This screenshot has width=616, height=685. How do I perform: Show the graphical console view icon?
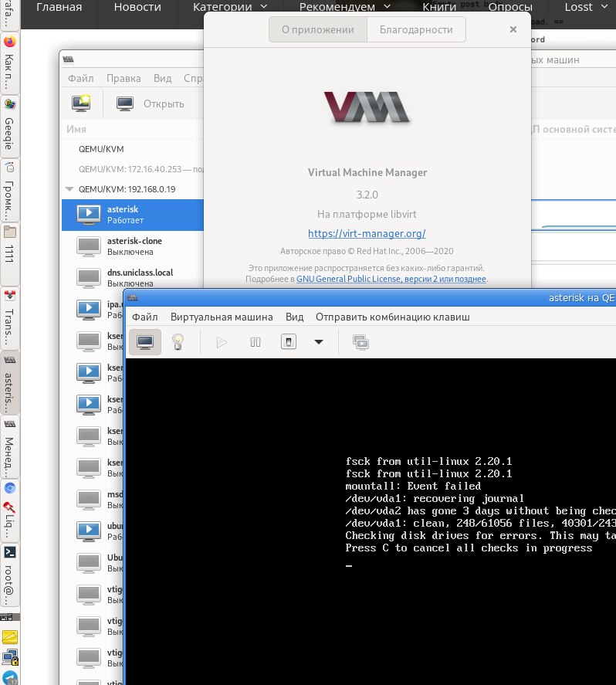pyautogui.click(x=145, y=342)
